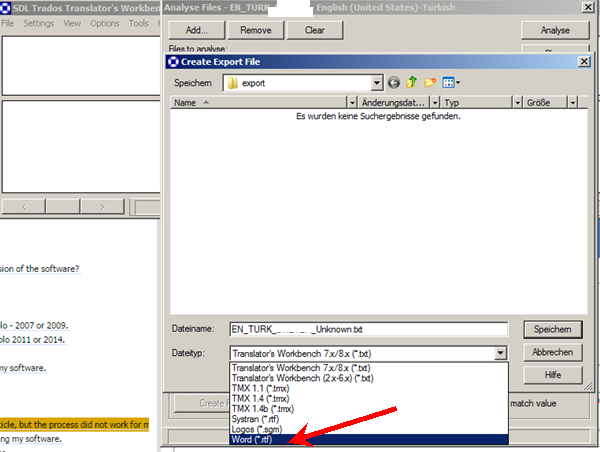This screenshot has width=600, height=452.
Task: Sort by Größe column header
Action: (x=545, y=103)
